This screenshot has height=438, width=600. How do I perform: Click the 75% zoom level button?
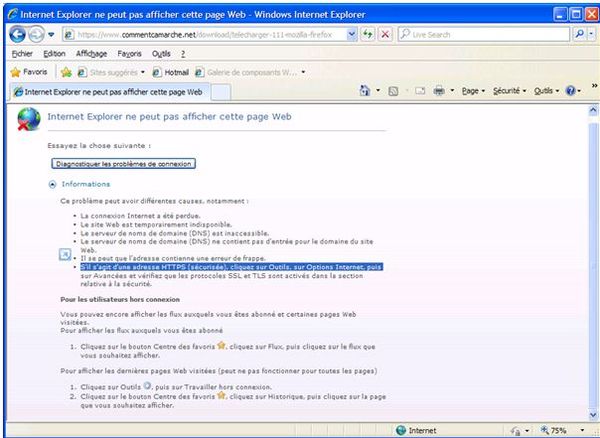pyautogui.click(x=553, y=430)
